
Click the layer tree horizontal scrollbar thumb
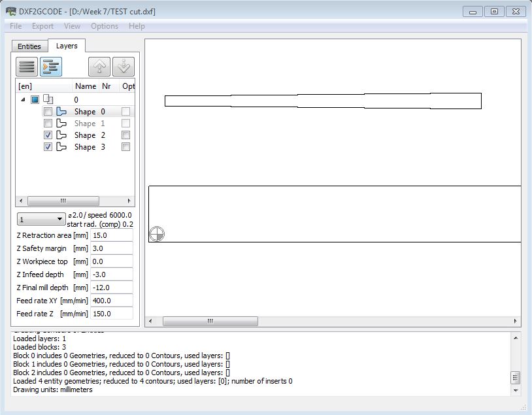(63, 201)
